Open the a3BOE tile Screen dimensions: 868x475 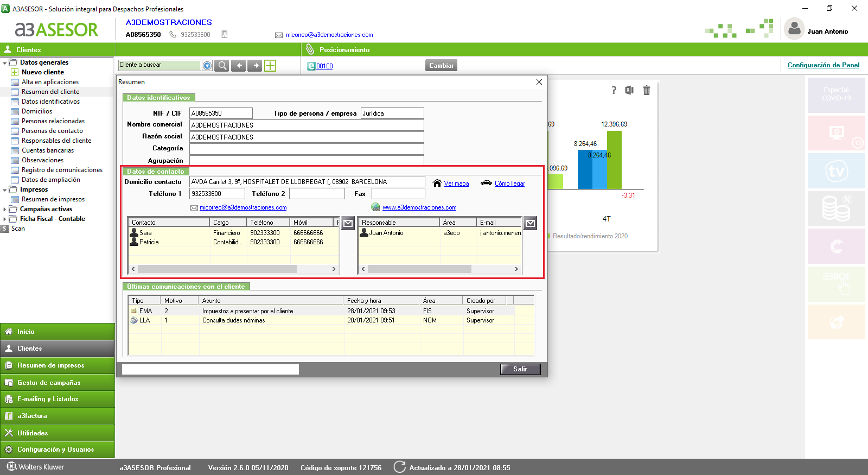836,283
